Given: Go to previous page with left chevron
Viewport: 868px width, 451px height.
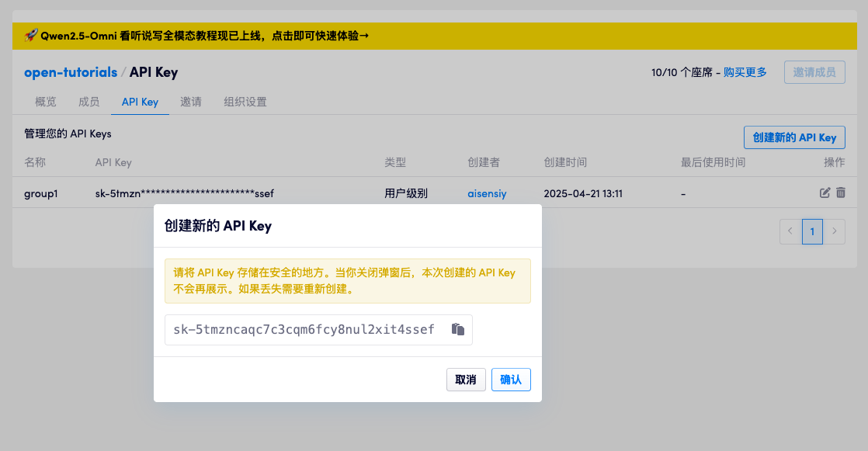Looking at the screenshot, I should (790, 231).
